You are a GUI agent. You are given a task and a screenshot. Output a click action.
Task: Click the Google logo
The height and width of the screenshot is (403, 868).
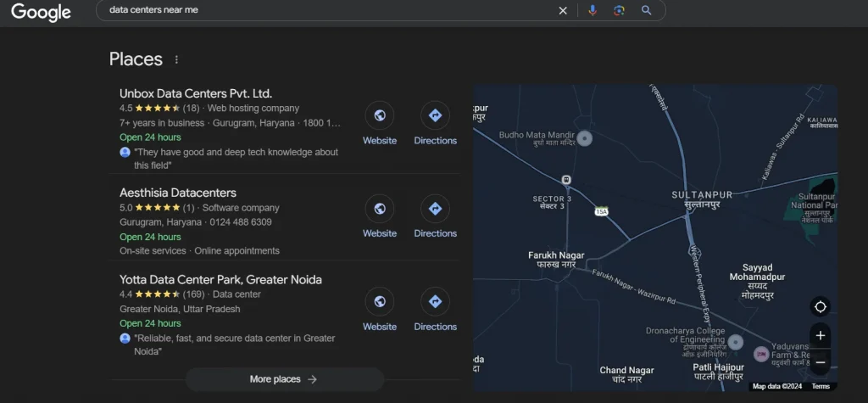coord(41,12)
